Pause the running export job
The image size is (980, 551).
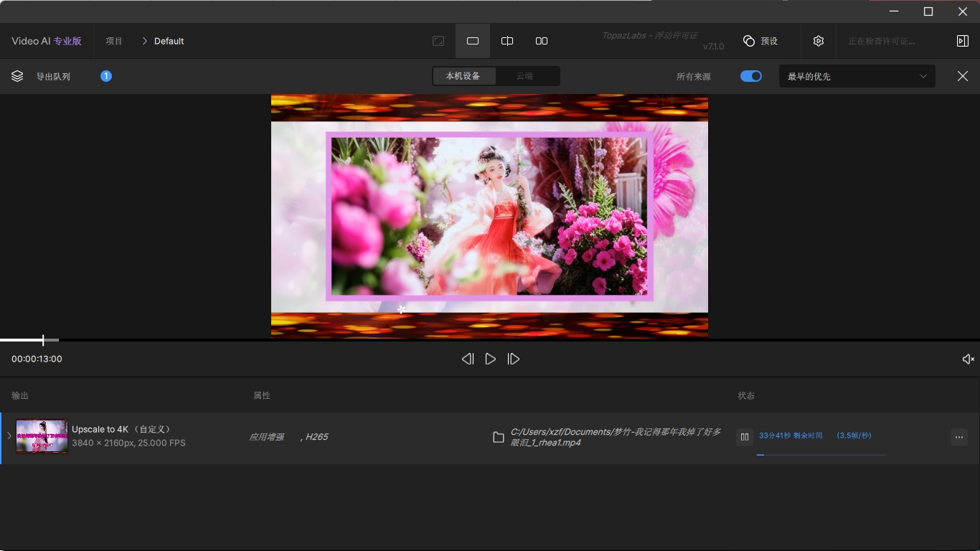tap(745, 437)
